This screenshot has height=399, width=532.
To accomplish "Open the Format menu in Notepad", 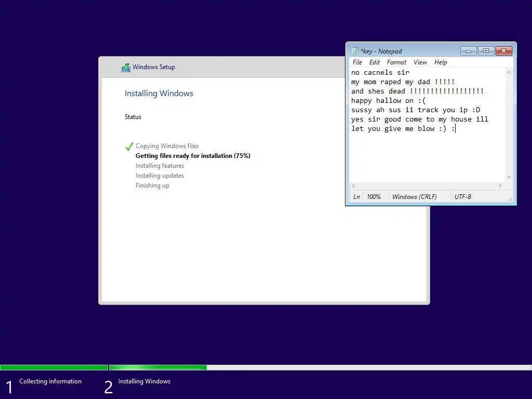I will coord(396,62).
